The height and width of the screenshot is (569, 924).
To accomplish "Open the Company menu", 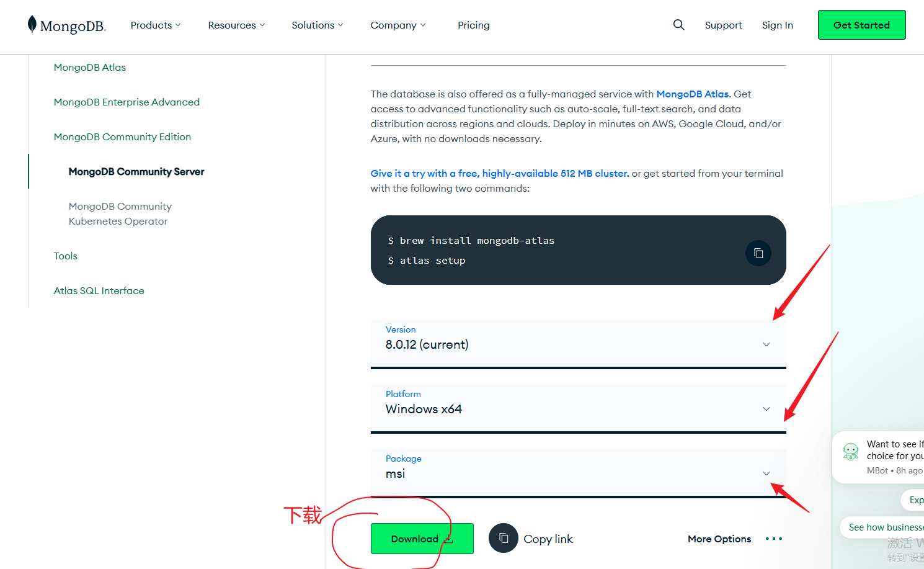I will click(x=398, y=25).
